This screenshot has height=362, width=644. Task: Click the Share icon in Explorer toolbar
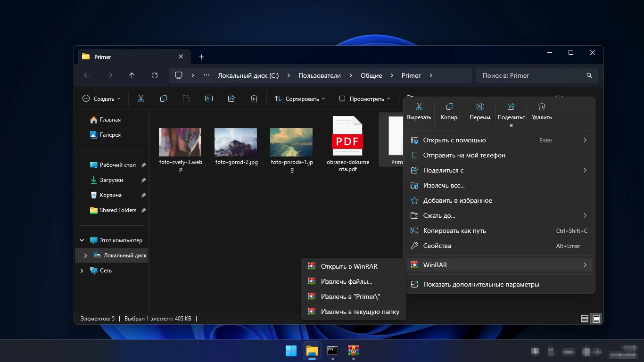coord(231,99)
